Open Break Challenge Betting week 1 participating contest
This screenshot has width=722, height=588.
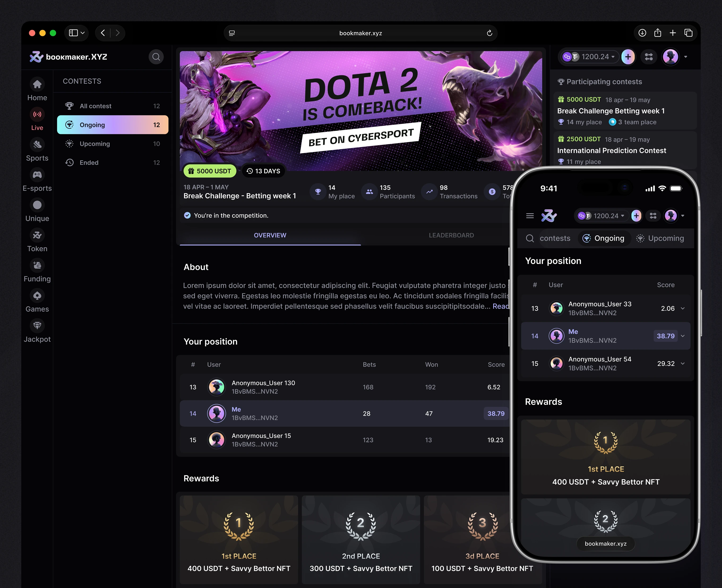point(625,111)
